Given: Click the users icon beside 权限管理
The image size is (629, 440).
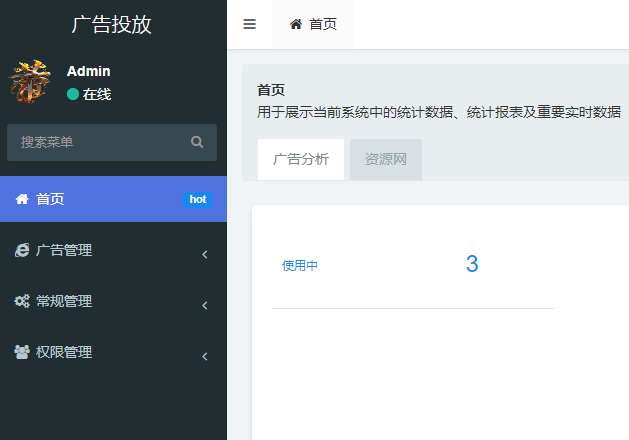Looking at the screenshot, I should pos(22,352).
